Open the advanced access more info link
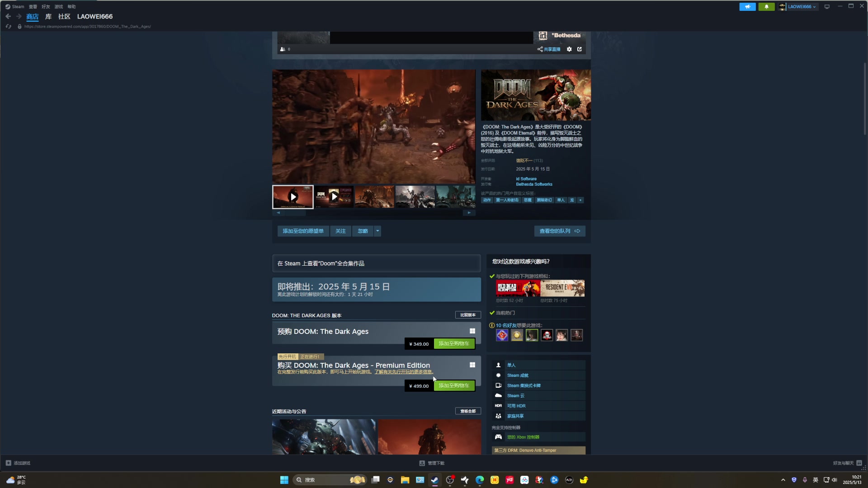This screenshot has height=488, width=868. point(403,372)
